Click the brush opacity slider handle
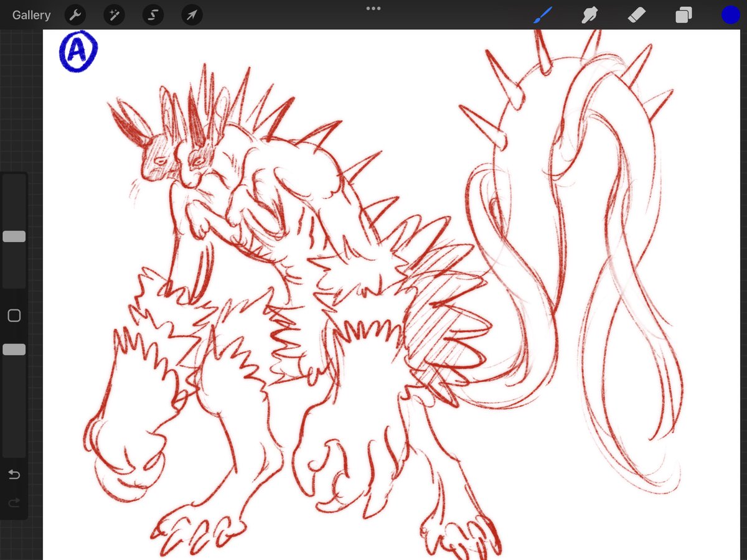Viewport: 747px width, 560px height. pyautogui.click(x=14, y=350)
